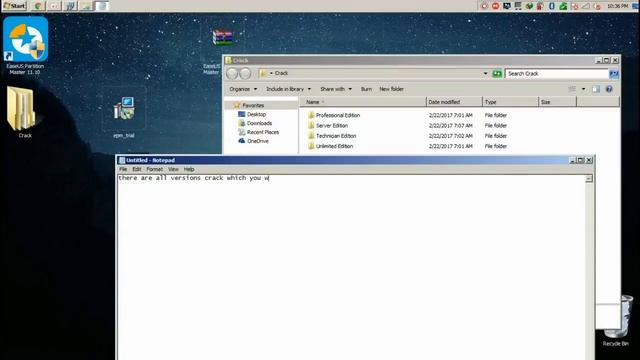Screen dimensions: 640x360
Task: Sort by the Name column header
Action: (362, 102)
